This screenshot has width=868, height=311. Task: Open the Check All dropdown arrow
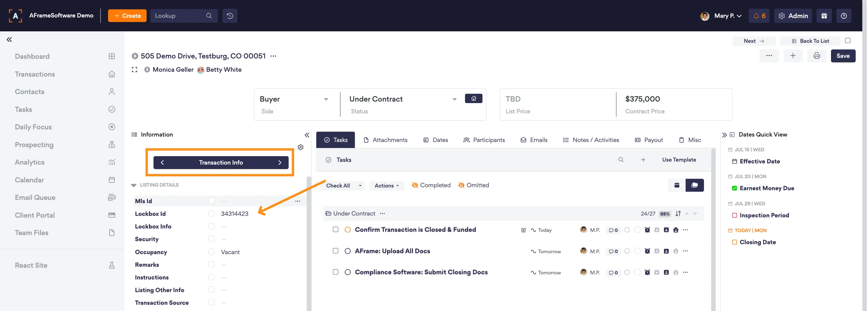[360, 186]
